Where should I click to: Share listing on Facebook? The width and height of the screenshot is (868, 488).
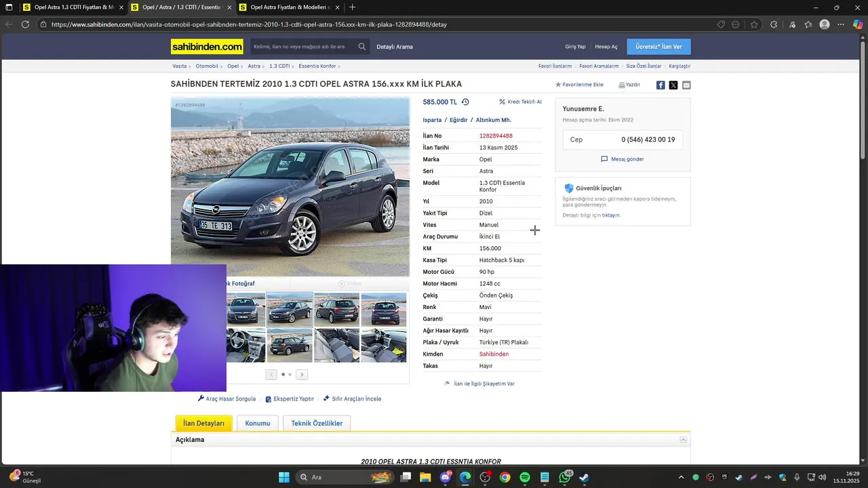(660, 85)
